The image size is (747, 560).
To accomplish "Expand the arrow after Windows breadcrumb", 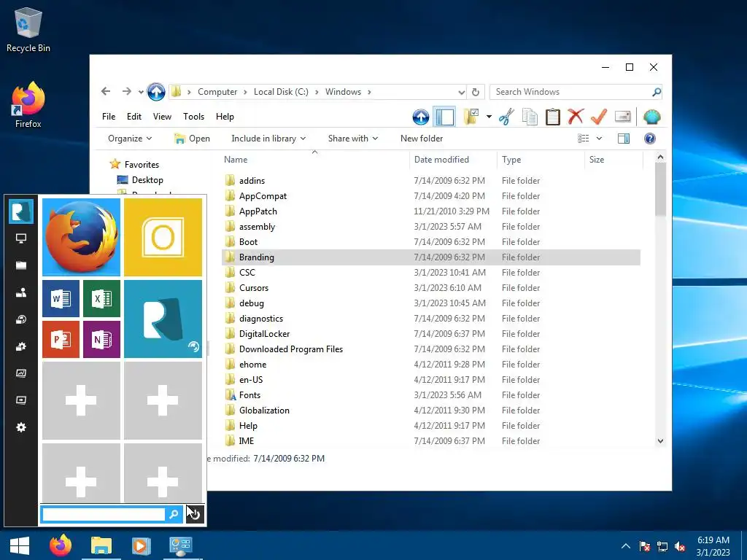I will 369,92.
